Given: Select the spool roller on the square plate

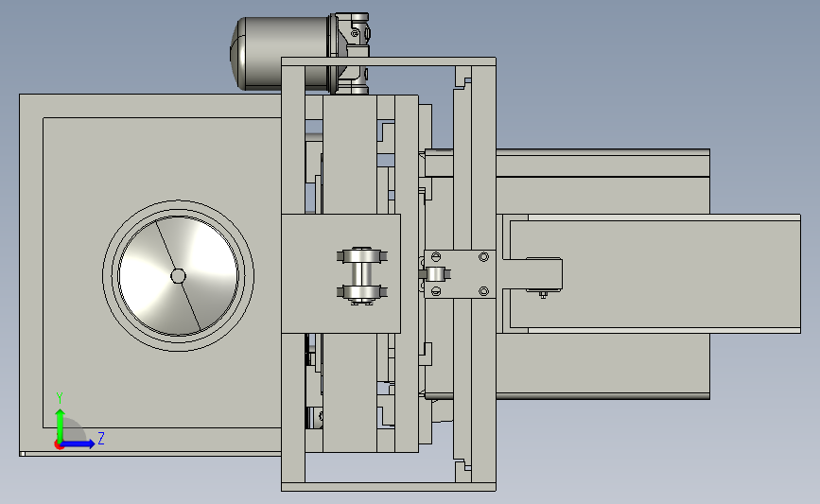Looking at the screenshot, I should 362,275.
